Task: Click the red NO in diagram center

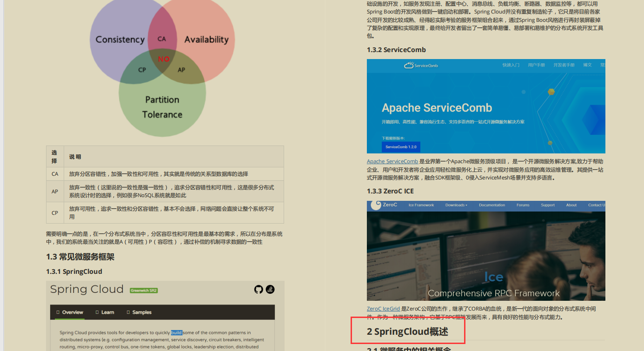Action: (x=164, y=59)
